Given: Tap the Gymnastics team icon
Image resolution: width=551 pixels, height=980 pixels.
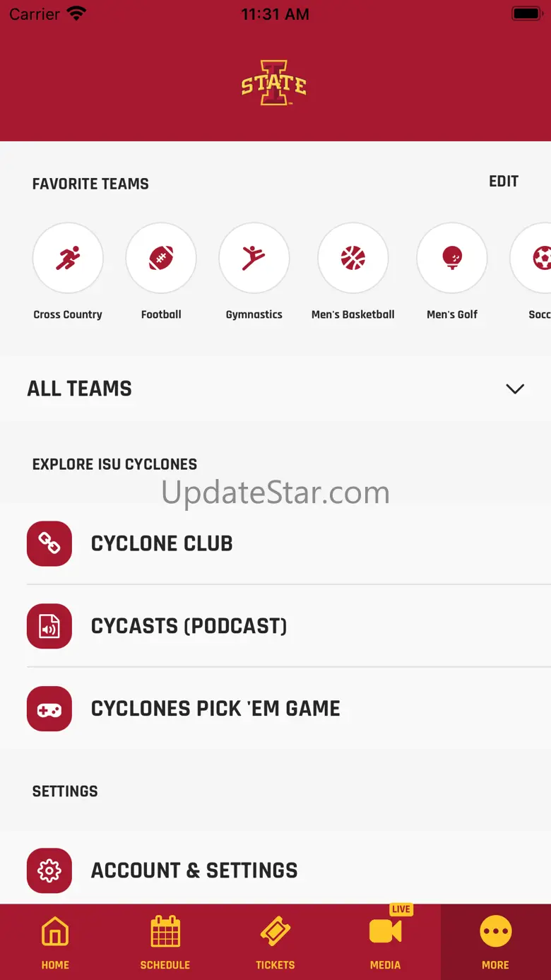Looking at the screenshot, I should pos(254,259).
